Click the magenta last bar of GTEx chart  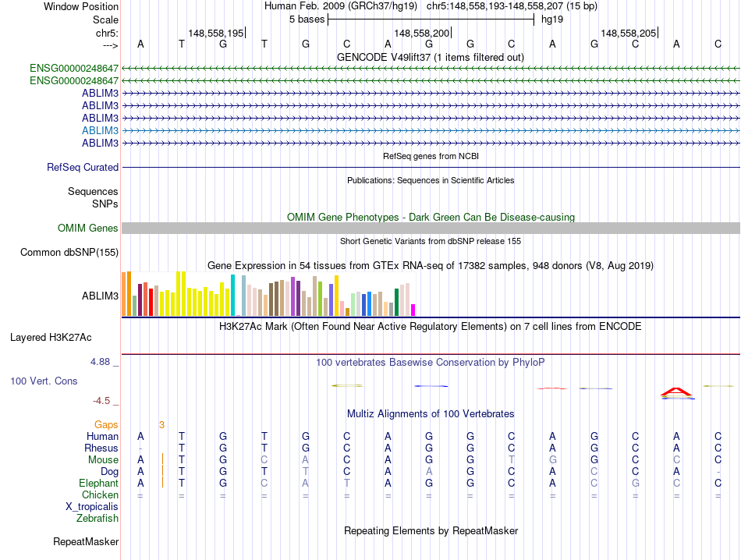(x=413, y=310)
